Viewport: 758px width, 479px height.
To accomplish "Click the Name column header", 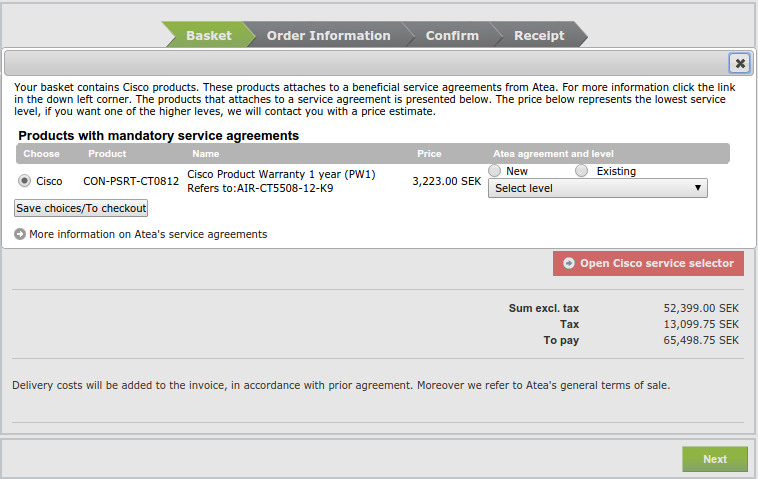I will point(205,154).
